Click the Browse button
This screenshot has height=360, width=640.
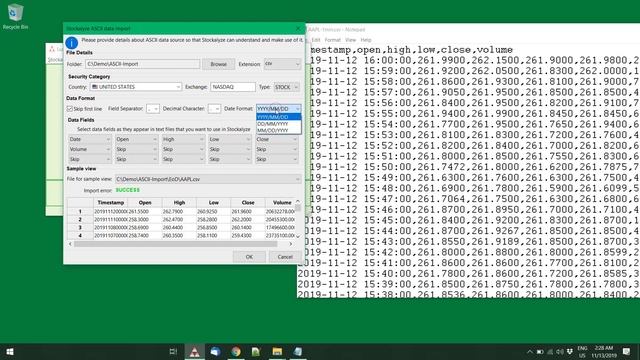[x=218, y=64]
